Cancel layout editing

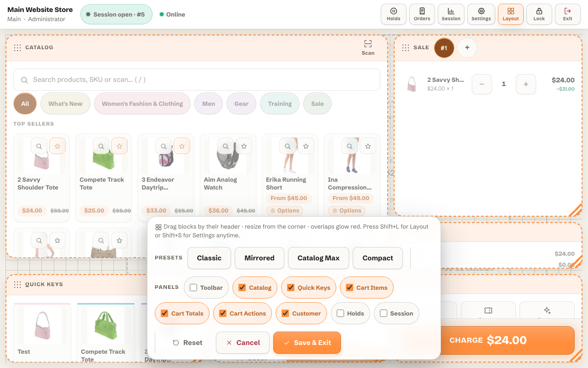pos(243,343)
